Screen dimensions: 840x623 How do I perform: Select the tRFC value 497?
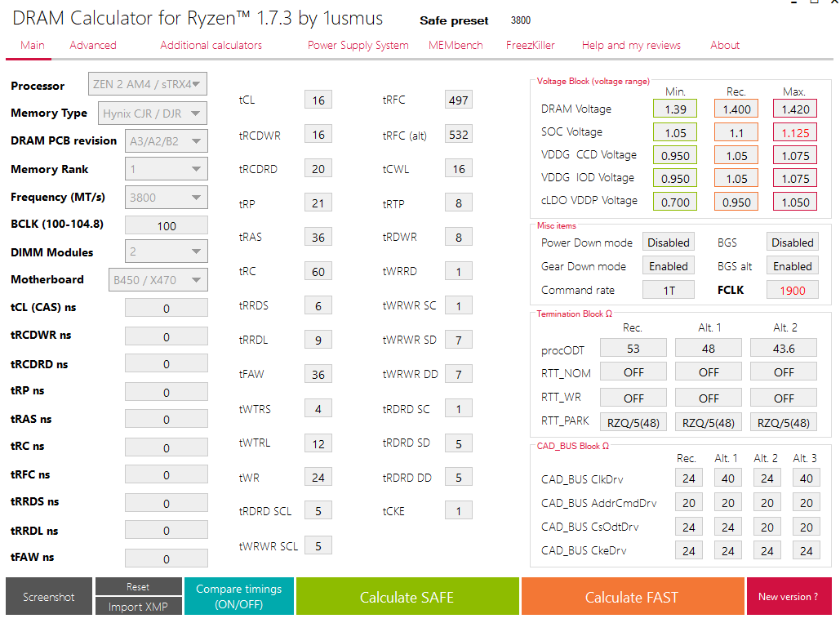(459, 100)
